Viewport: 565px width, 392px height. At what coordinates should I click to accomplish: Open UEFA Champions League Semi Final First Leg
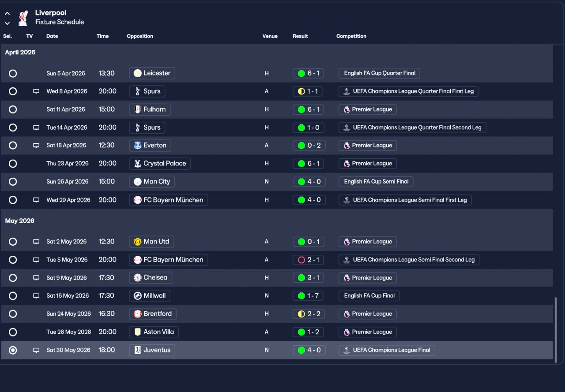[405, 200]
